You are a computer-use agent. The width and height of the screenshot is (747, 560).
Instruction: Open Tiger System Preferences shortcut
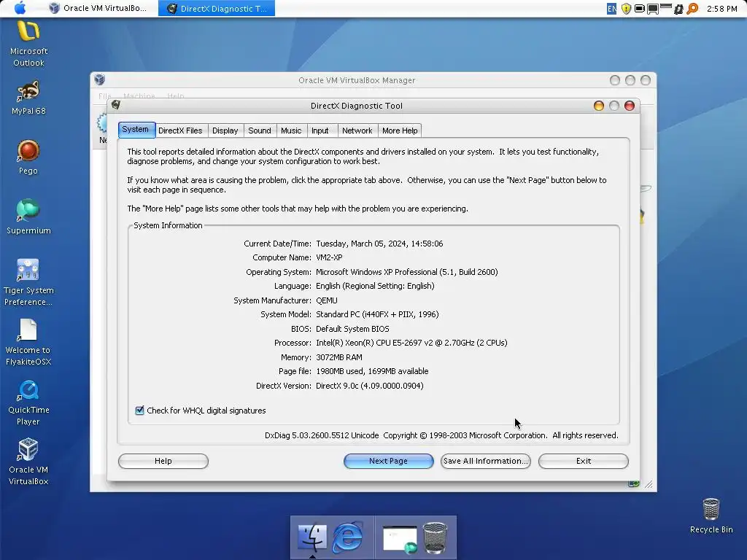click(x=28, y=282)
